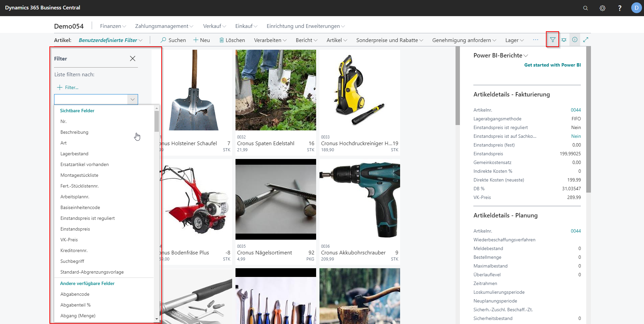Open the Bericht action dropdown
This screenshot has height=324, width=644.
[306, 40]
